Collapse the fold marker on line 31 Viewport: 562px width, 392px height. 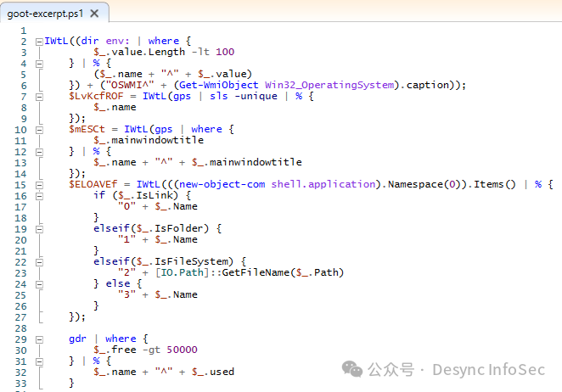[38, 361]
